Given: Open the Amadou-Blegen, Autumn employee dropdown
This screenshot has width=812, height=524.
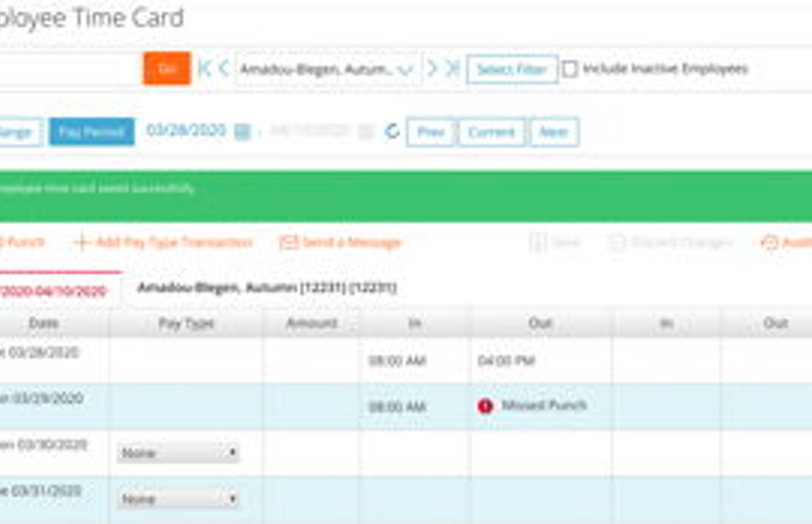Looking at the screenshot, I should pyautogui.click(x=328, y=69).
